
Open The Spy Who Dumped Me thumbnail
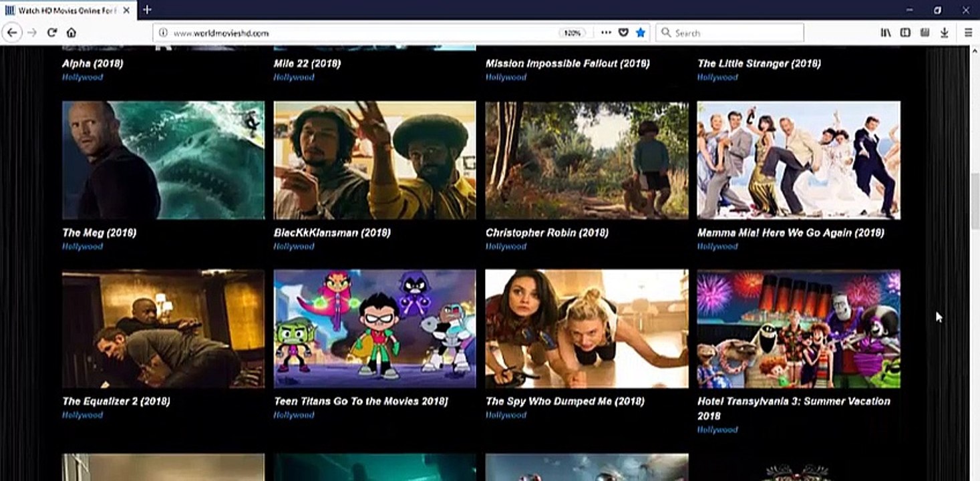[x=587, y=329]
